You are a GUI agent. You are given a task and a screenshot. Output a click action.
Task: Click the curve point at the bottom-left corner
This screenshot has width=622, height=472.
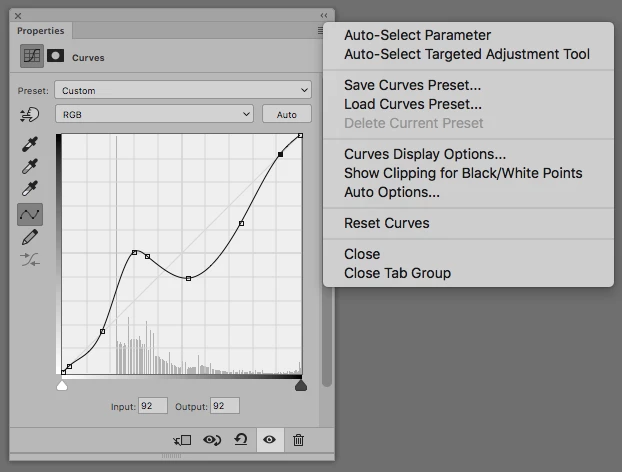click(x=63, y=372)
